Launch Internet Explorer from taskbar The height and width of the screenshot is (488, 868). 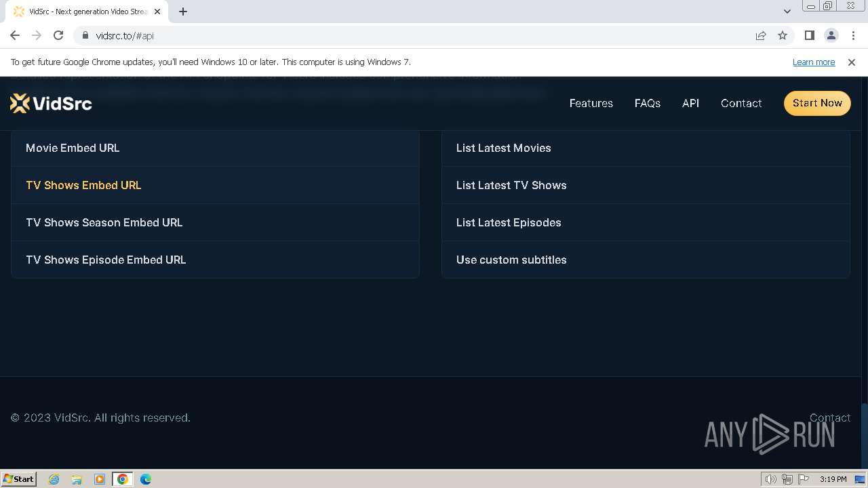click(54, 479)
